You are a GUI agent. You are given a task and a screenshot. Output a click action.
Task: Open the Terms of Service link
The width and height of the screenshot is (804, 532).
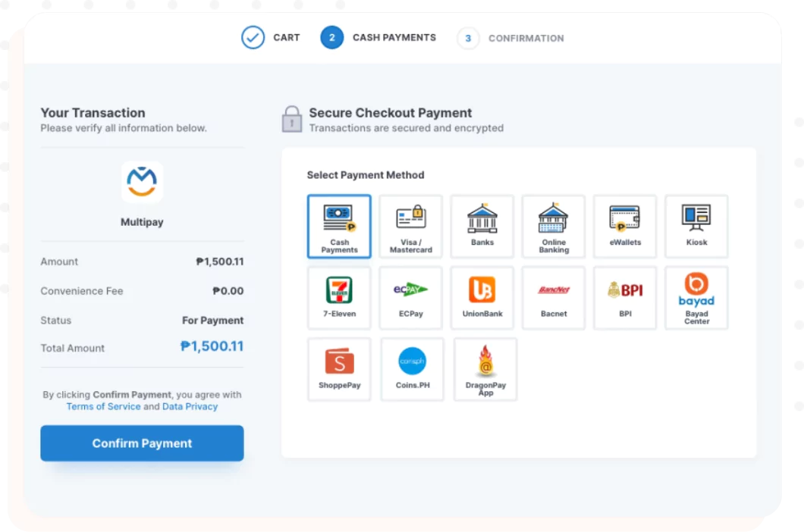tap(103, 406)
